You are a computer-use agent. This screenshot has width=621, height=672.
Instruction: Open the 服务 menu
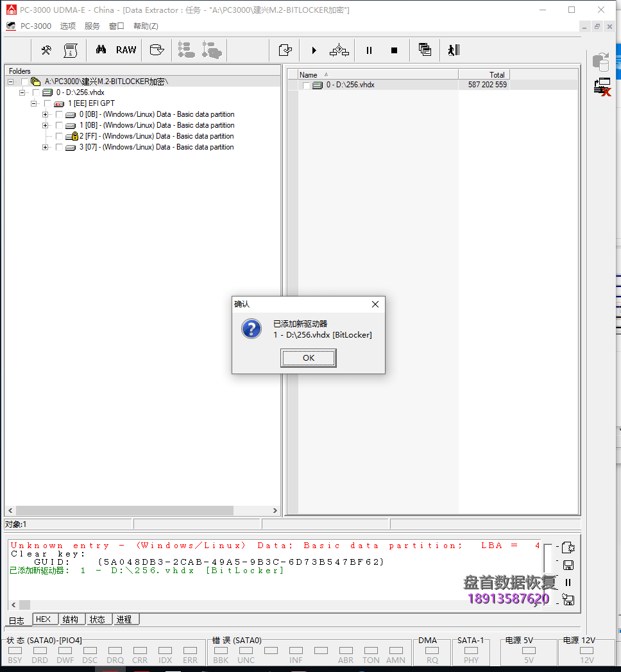[92, 26]
